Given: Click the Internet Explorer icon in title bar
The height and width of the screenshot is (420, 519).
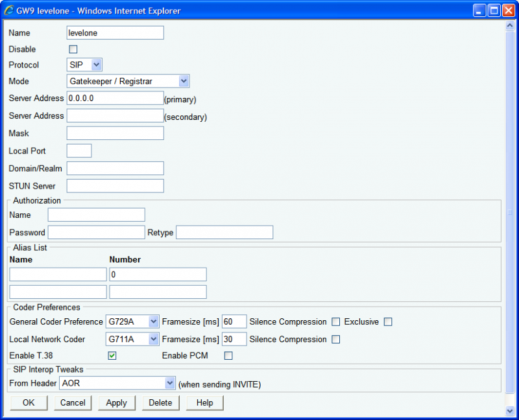Looking at the screenshot, I should coord(9,10).
